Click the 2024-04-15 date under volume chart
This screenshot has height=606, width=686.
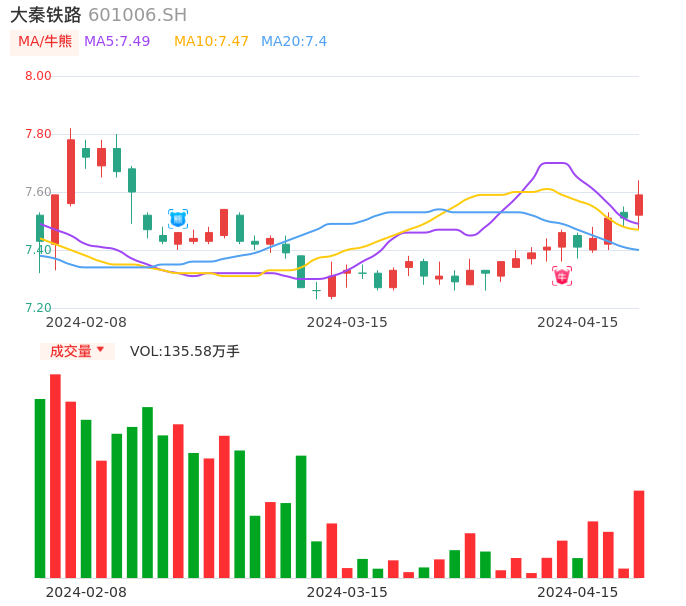click(x=578, y=592)
